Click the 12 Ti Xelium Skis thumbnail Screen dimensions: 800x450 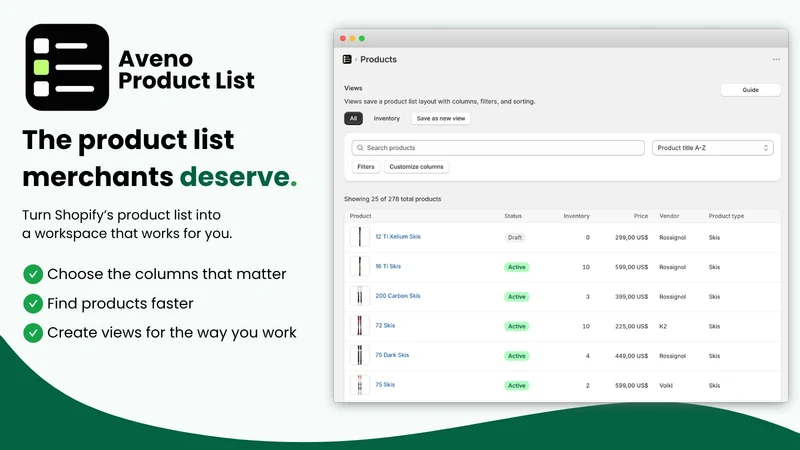tap(360, 237)
